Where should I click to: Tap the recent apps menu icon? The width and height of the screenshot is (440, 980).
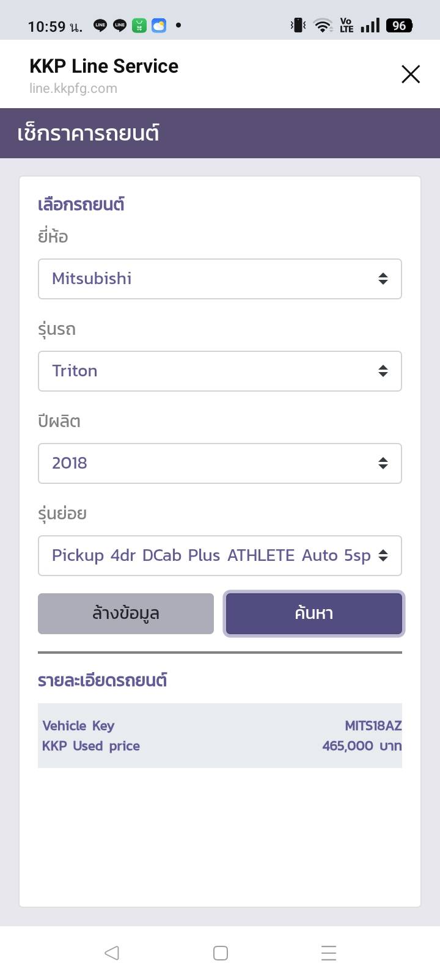[329, 953]
